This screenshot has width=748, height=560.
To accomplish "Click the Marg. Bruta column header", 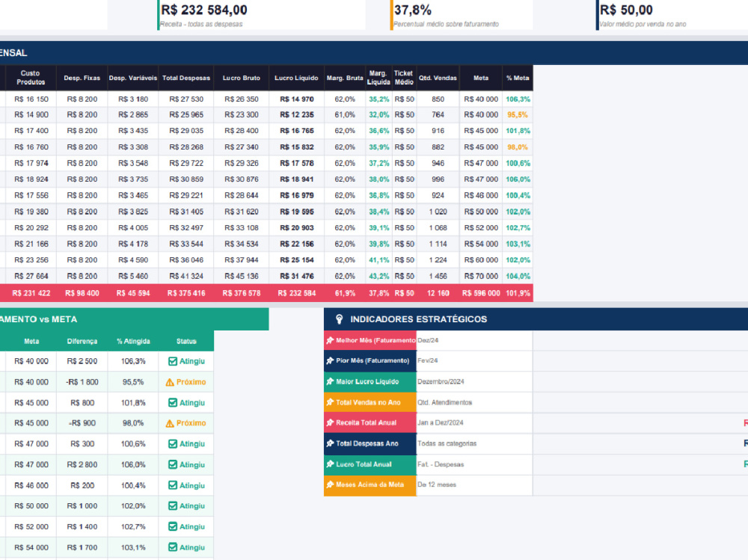I will coord(345,78).
